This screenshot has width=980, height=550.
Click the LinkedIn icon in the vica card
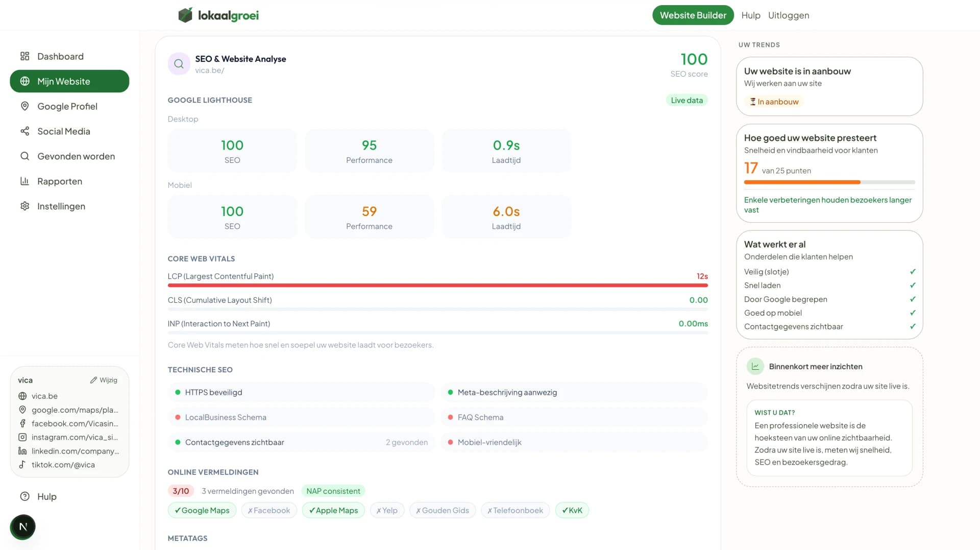point(22,451)
